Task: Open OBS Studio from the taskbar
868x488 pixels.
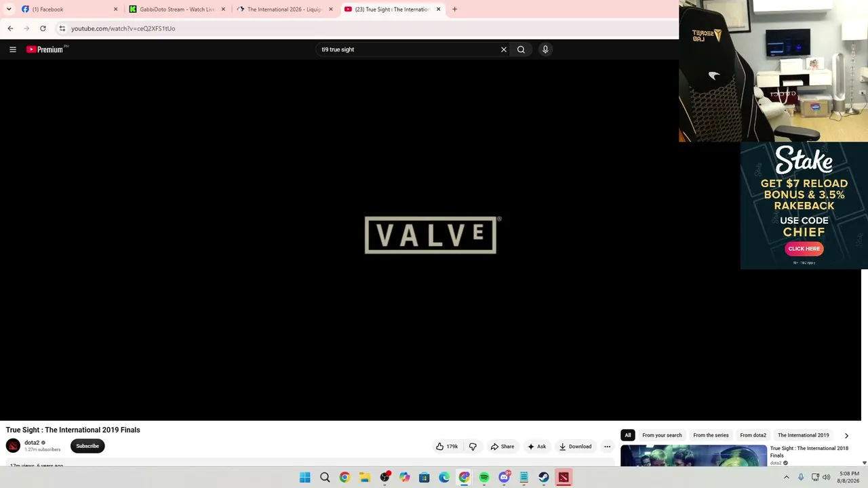Action: click(x=384, y=477)
